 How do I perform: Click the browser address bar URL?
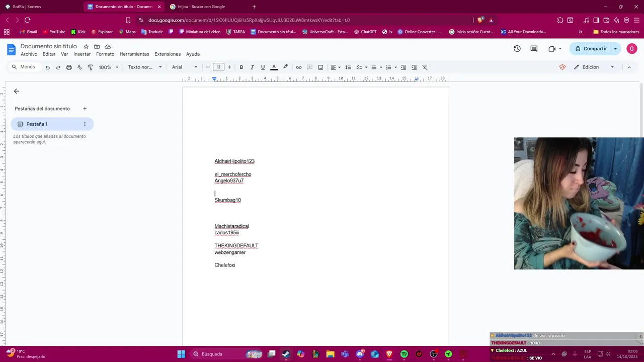pyautogui.click(x=249, y=20)
